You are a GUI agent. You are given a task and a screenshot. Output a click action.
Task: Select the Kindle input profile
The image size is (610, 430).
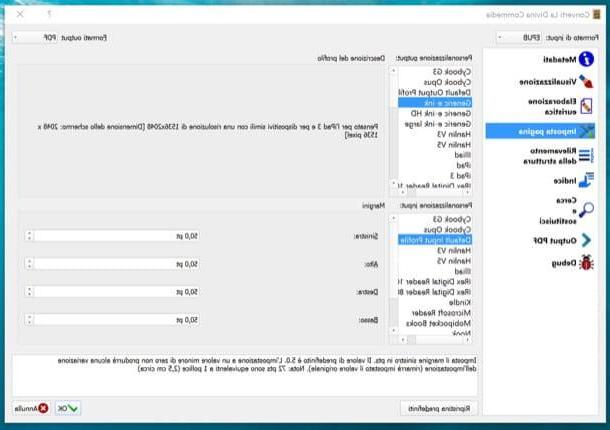(x=435, y=302)
